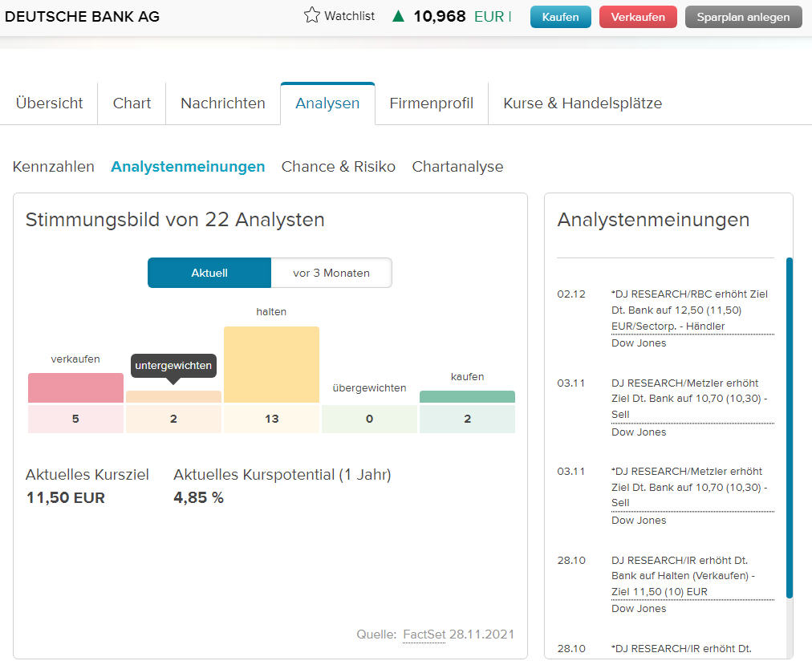812x669 pixels.
Task: Open 03.11 *DJ RESEARCH/Metzler article
Action: (x=692, y=487)
